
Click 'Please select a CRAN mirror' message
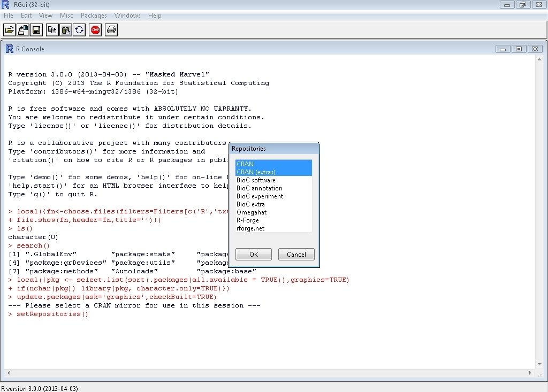tap(134, 306)
